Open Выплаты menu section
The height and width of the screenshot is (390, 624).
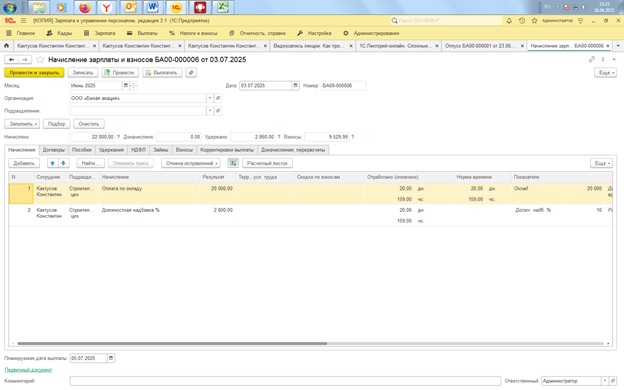pos(142,33)
